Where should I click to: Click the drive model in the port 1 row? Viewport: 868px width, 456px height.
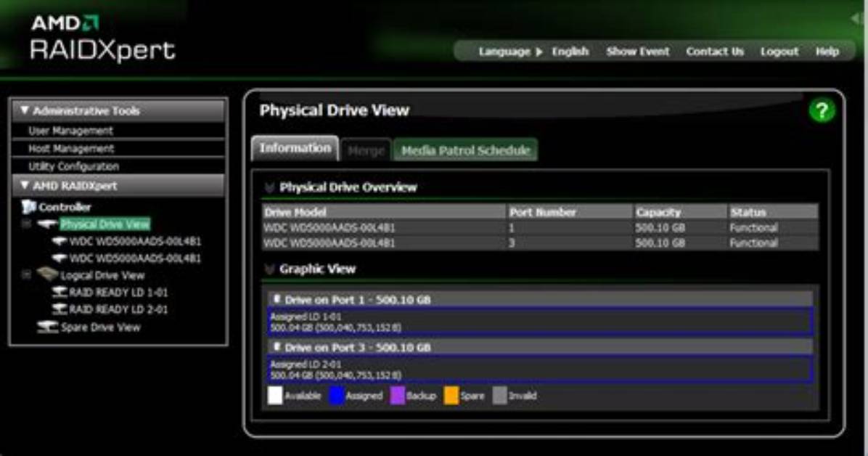point(329,228)
